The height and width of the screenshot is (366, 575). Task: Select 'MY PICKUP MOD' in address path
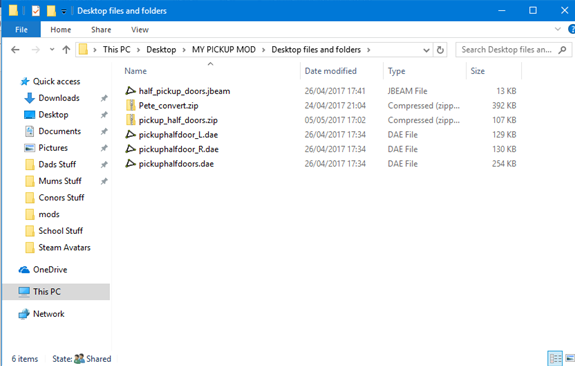(224, 50)
